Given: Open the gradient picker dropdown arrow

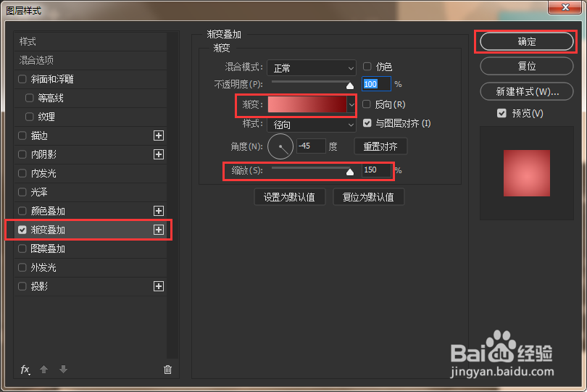Looking at the screenshot, I should click(x=351, y=105).
